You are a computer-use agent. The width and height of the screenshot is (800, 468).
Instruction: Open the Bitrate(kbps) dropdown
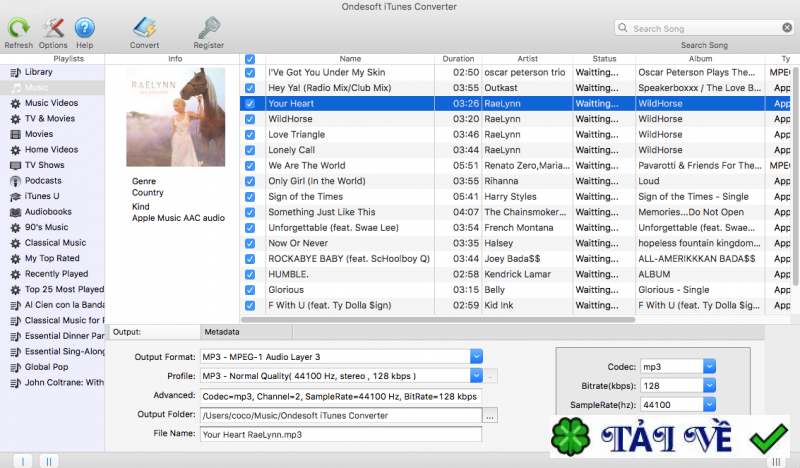pos(709,385)
